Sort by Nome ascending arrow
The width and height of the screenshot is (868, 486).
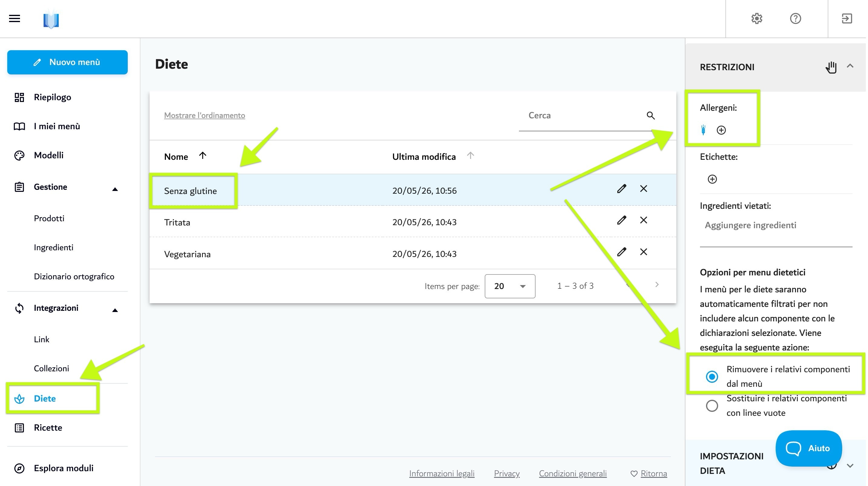203,156
